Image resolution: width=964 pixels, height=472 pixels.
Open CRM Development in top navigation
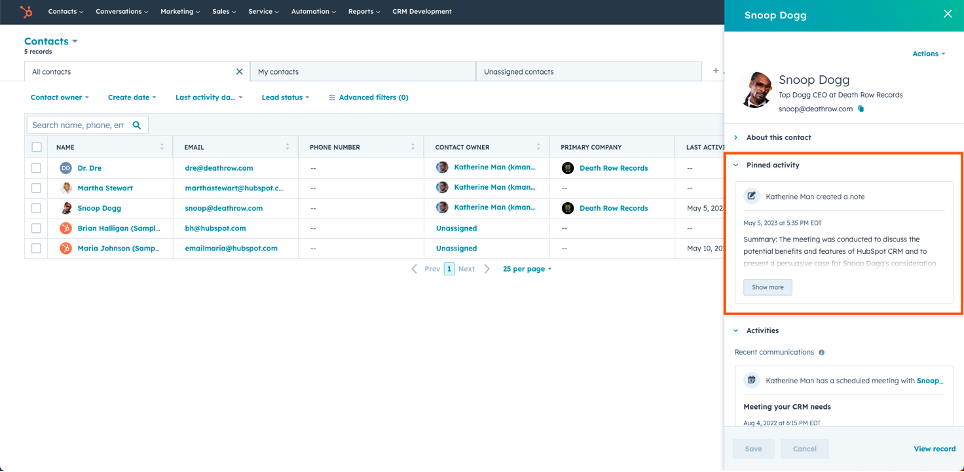[x=422, y=12]
